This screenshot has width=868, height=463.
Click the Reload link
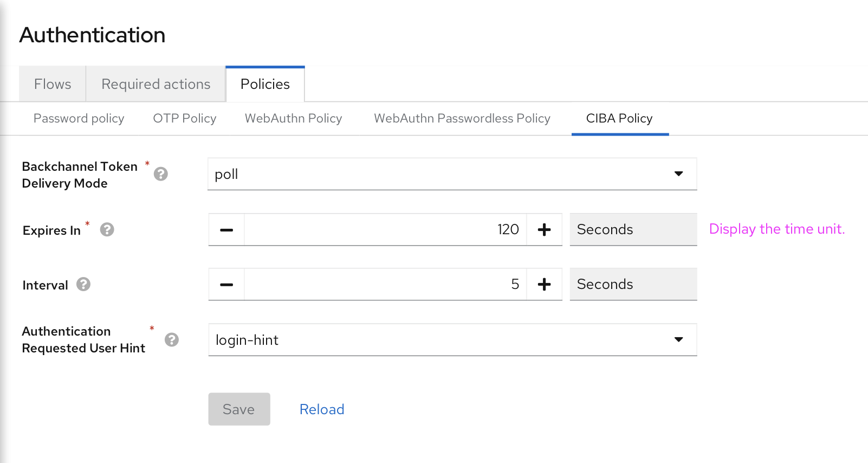322,409
